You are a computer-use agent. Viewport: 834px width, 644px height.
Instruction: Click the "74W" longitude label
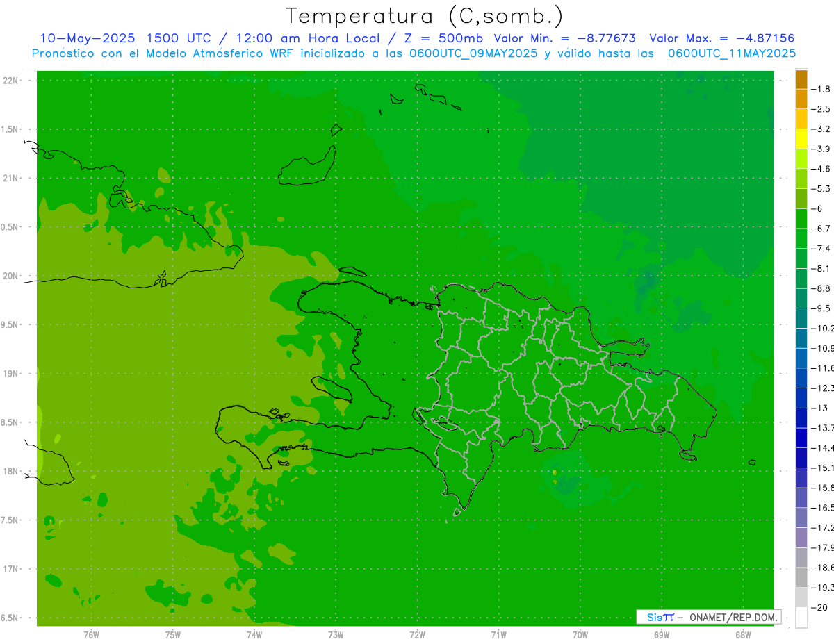click(254, 635)
